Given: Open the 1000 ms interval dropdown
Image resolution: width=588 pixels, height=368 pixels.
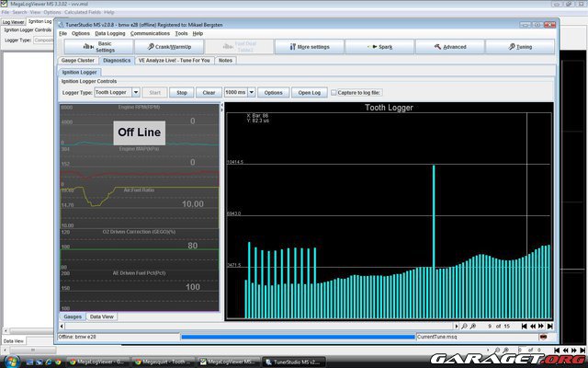Looking at the screenshot, I should [x=251, y=93].
